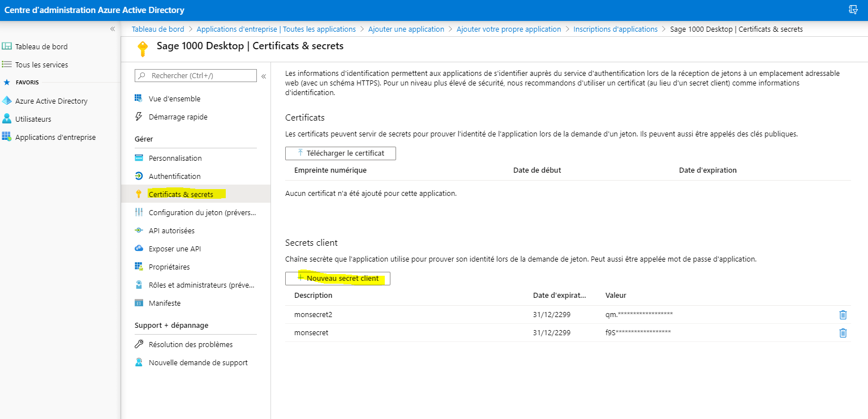Image resolution: width=868 pixels, height=419 pixels.
Task: Go to Ajouter votre propre application breadcrumb
Action: tap(509, 29)
